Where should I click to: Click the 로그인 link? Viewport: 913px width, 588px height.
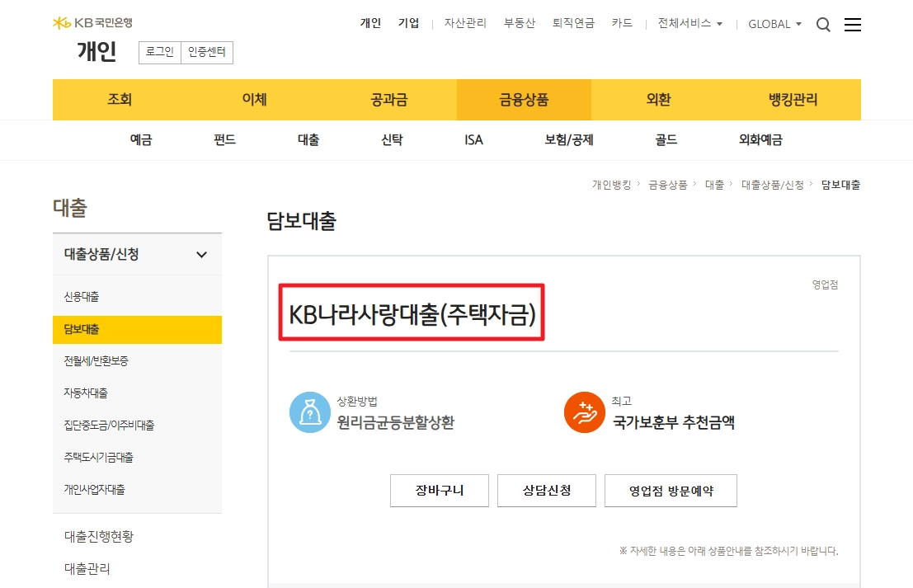[159, 52]
